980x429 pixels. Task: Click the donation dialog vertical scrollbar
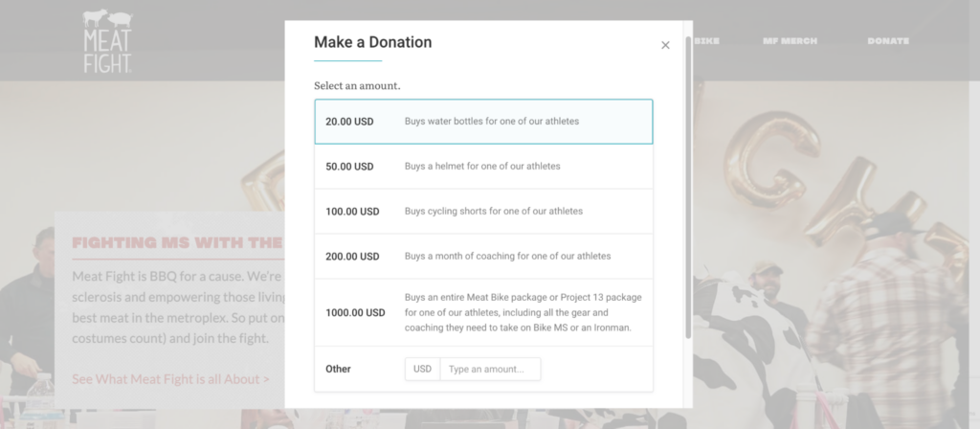pyautogui.click(x=688, y=188)
